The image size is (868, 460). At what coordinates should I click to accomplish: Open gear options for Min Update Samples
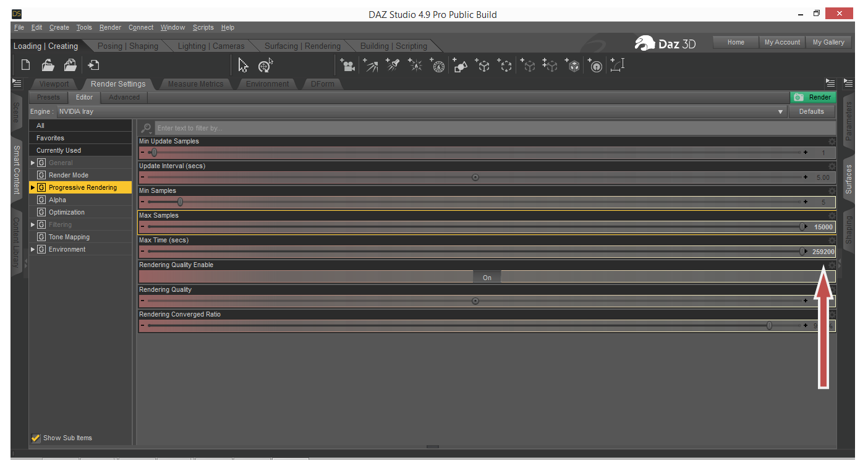[832, 142]
